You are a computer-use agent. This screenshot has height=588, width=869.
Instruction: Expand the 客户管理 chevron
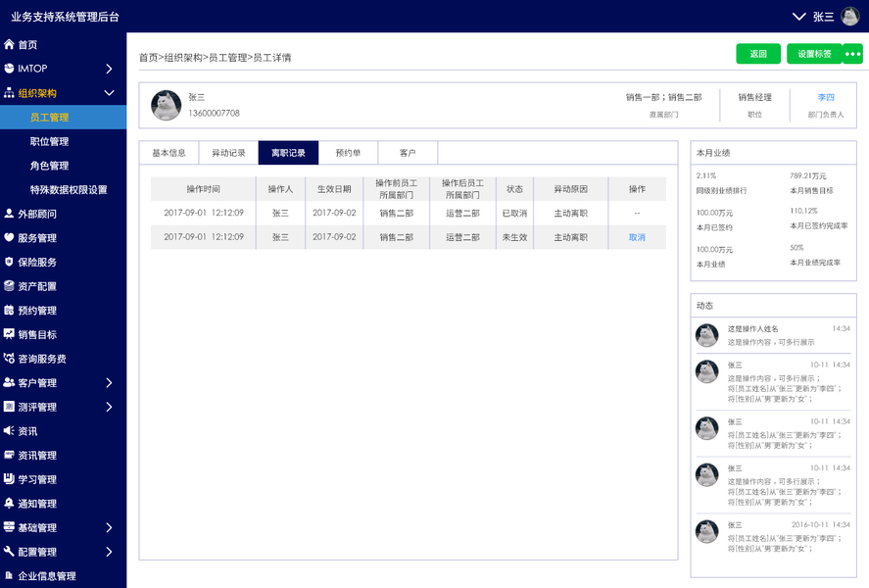pos(109,383)
